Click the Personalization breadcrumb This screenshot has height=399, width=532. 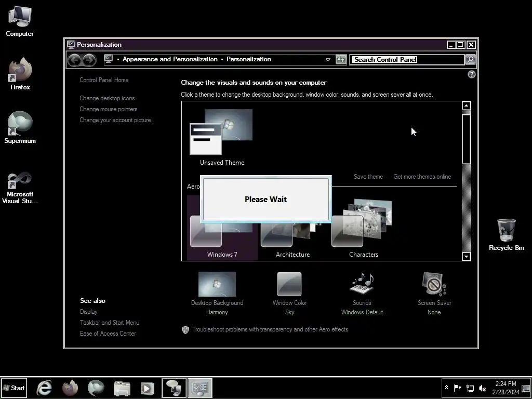point(249,59)
